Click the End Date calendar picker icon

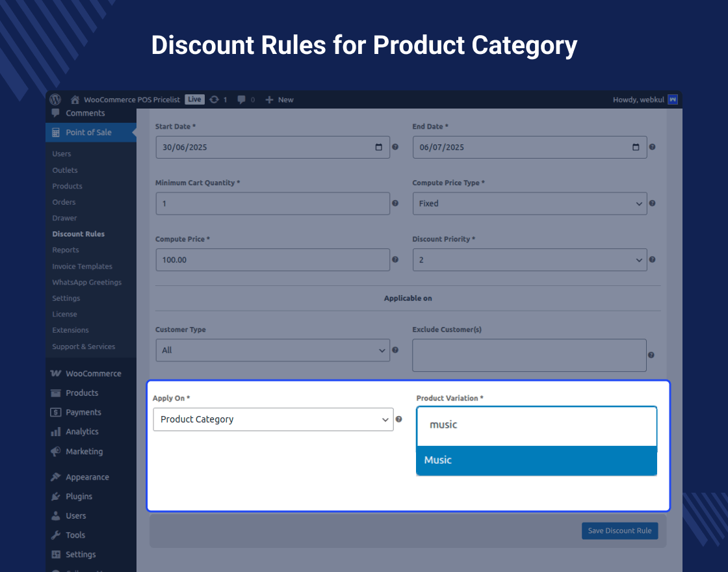point(636,147)
